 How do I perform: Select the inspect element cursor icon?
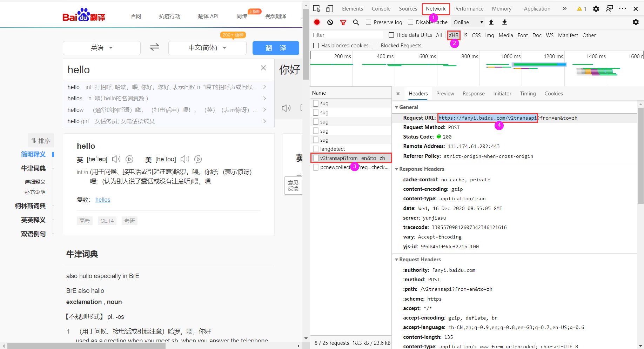(317, 9)
